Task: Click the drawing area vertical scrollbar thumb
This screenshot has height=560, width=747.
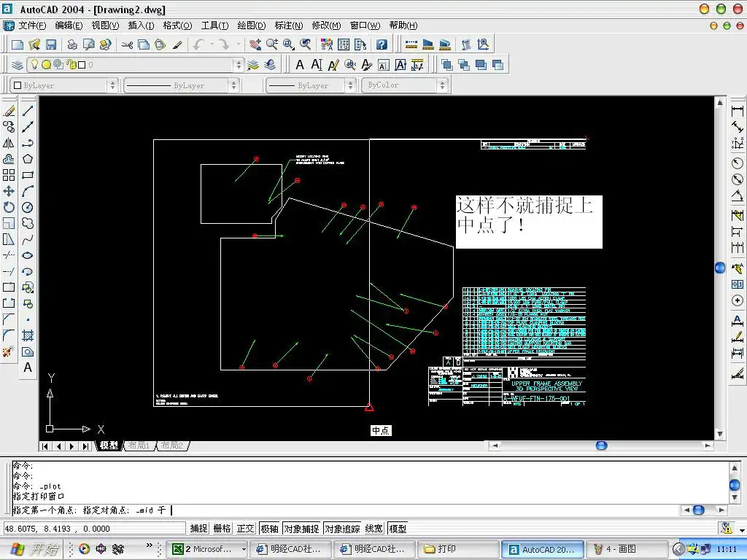Action: coord(720,268)
